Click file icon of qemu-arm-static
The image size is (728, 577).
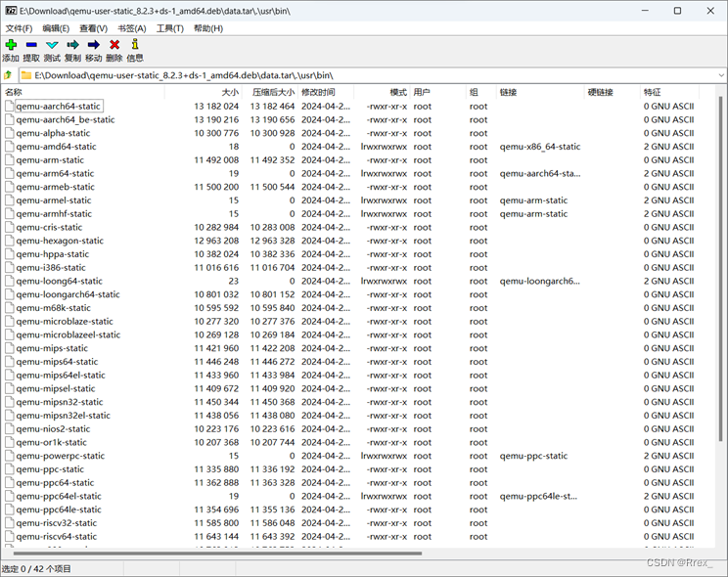(x=9, y=160)
